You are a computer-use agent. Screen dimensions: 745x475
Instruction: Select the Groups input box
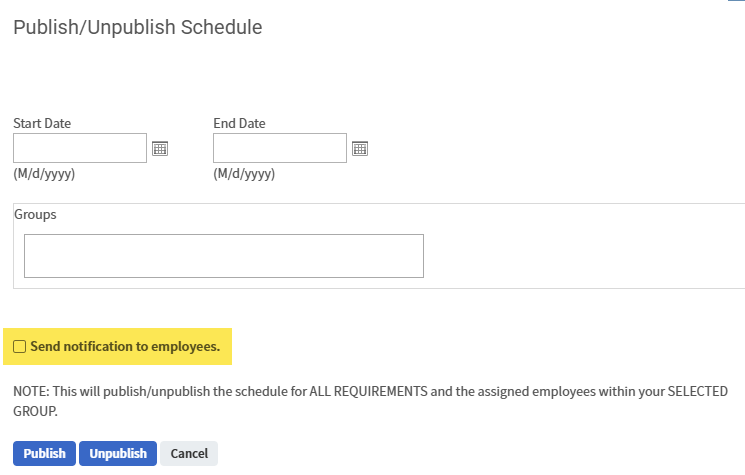(223, 256)
